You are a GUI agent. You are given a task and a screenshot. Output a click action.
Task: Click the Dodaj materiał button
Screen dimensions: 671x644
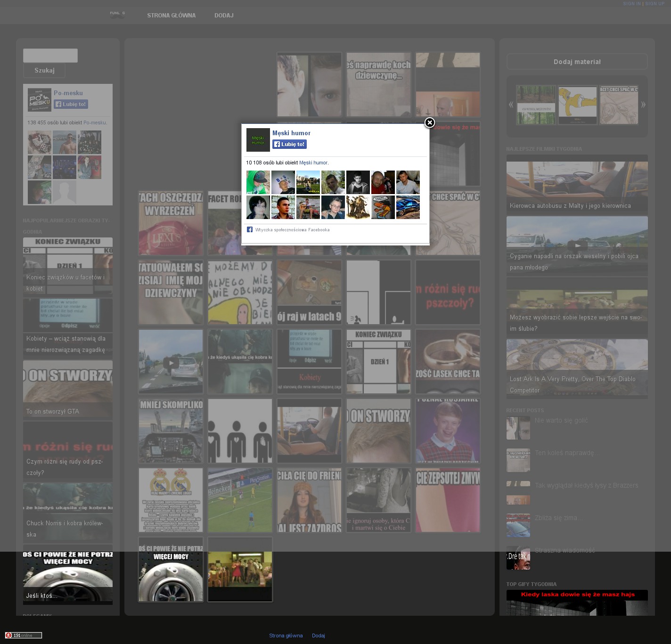point(577,62)
